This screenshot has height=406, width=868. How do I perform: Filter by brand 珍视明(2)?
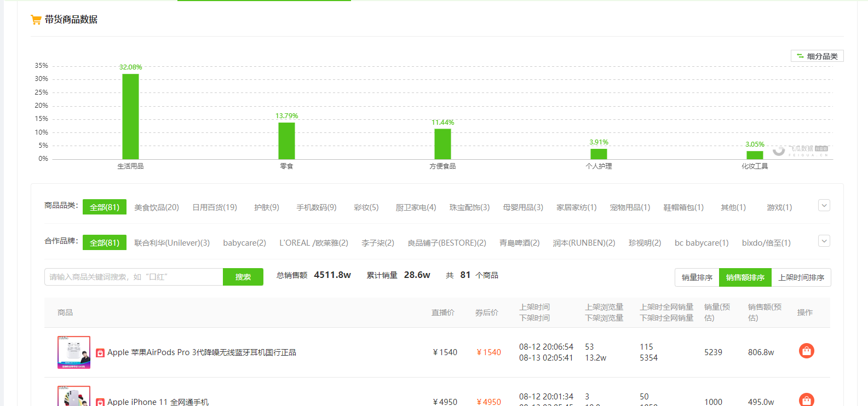pos(645,243)
